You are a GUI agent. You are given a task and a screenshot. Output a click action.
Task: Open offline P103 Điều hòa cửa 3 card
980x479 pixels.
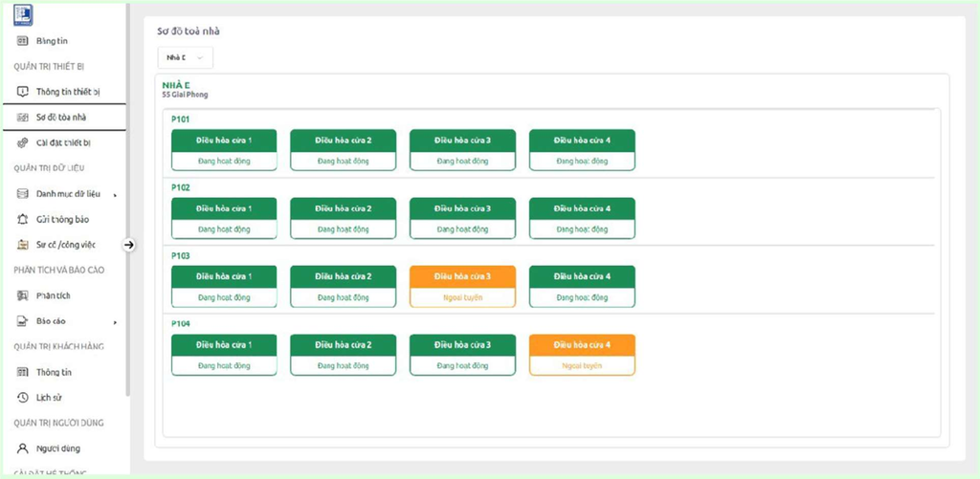click(462, 286)
